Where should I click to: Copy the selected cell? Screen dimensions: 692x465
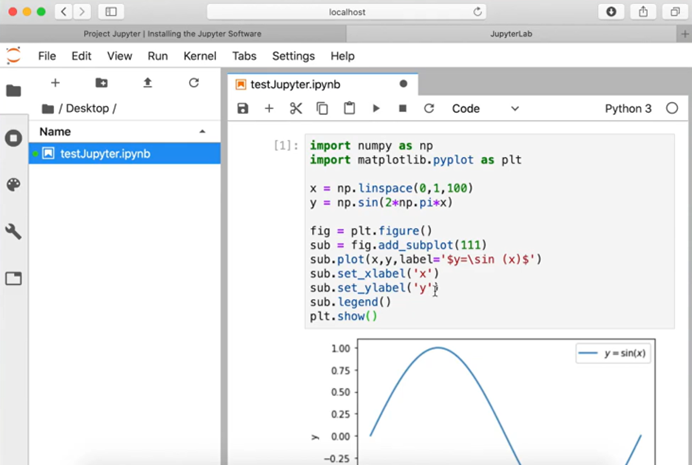point(322,108)
